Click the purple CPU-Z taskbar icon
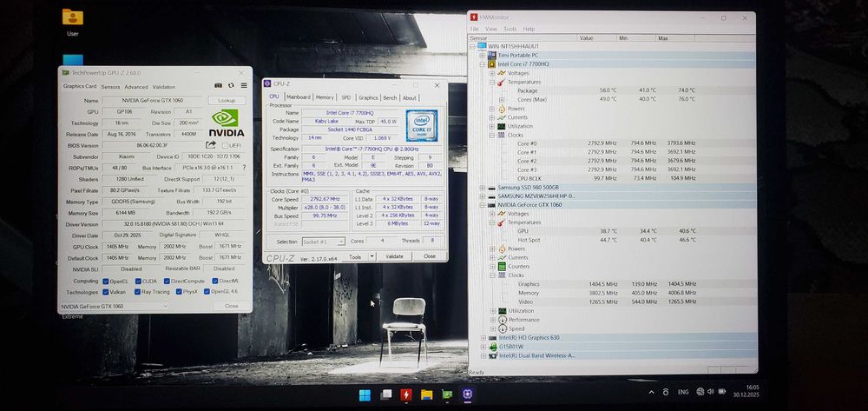Viewport: 868px width, 411px height. tap(468, 395)
